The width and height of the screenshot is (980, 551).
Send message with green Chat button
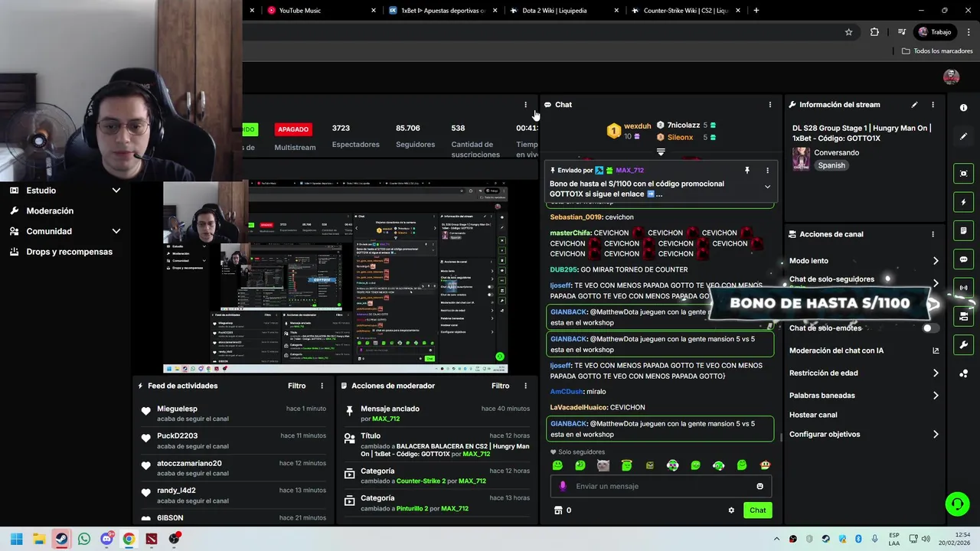click(757, 510)
